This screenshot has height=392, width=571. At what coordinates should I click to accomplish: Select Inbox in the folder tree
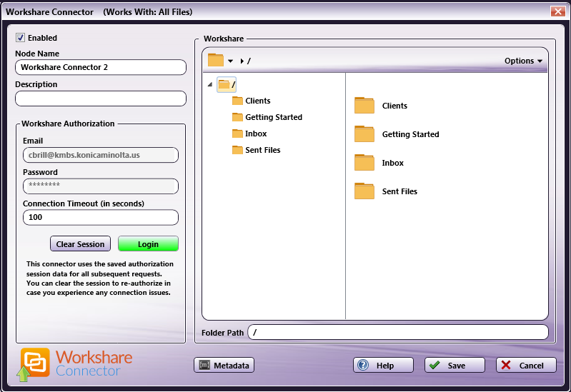click(249, 134)
